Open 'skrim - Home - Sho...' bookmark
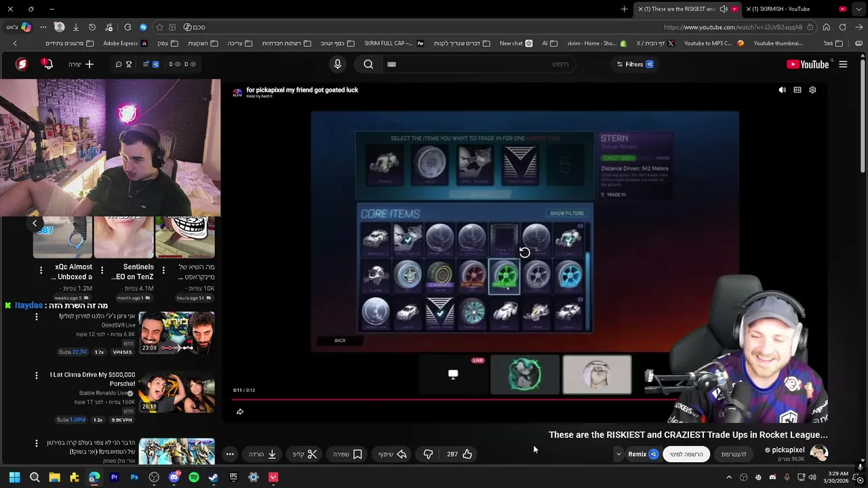This screenshot has width=868, height=488. [x=597, y=43]
